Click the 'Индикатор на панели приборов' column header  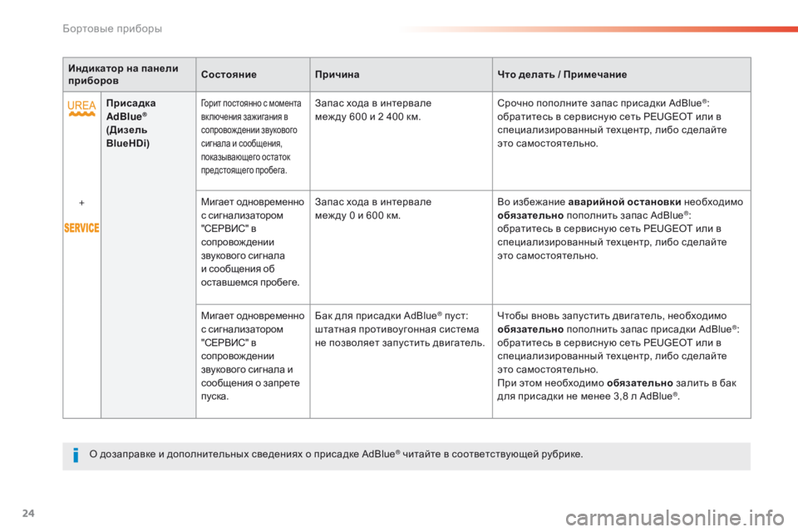click(130, 74)
